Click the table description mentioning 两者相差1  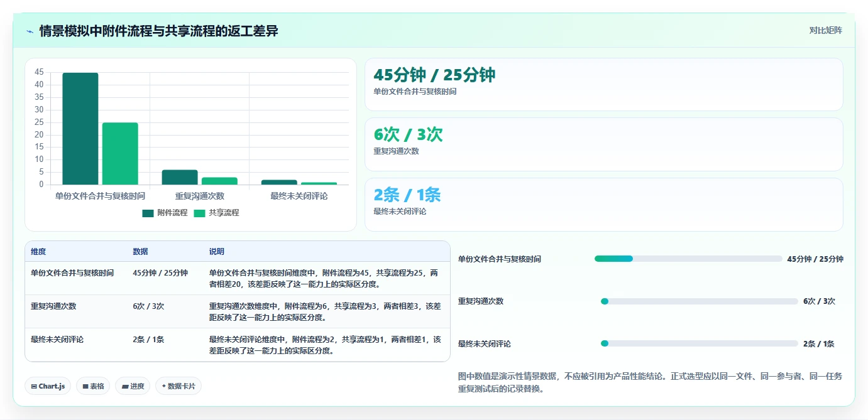[325, 345]
